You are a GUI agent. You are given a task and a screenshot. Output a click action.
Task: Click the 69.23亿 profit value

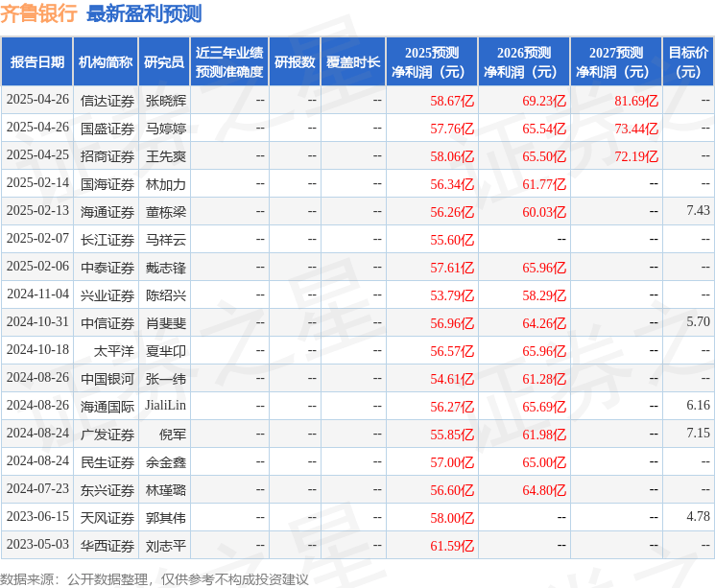click(544, 101)
